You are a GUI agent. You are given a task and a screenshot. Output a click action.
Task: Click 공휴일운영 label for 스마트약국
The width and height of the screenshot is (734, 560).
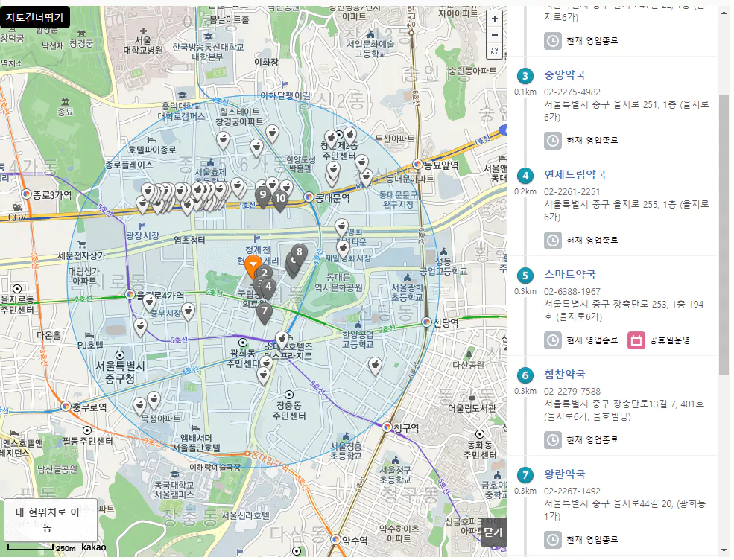(670, 340)
